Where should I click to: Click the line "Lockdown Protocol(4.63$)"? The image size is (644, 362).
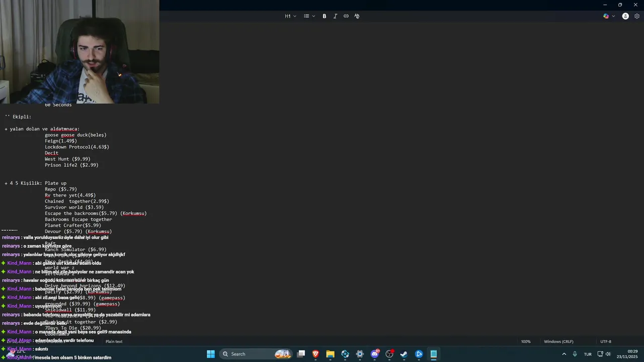click(x=77, y=147)
